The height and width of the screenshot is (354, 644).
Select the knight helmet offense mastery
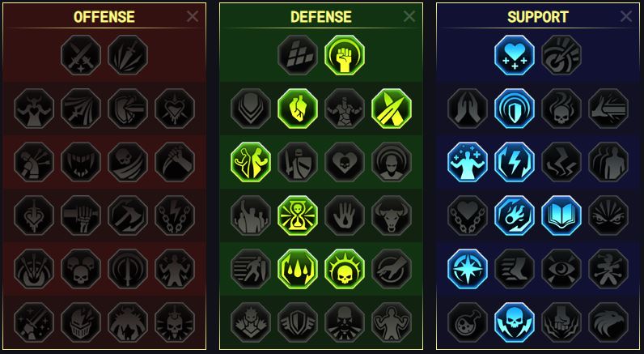81,322
